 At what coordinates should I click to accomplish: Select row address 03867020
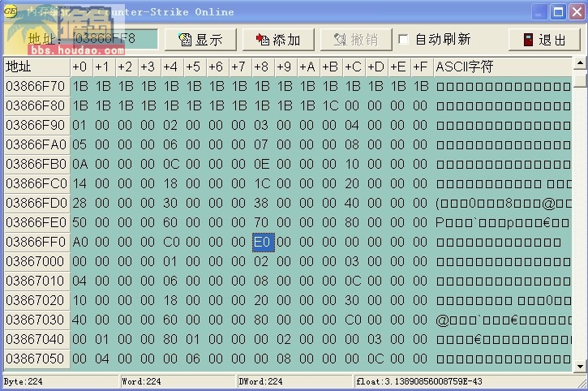pos(36,301)
